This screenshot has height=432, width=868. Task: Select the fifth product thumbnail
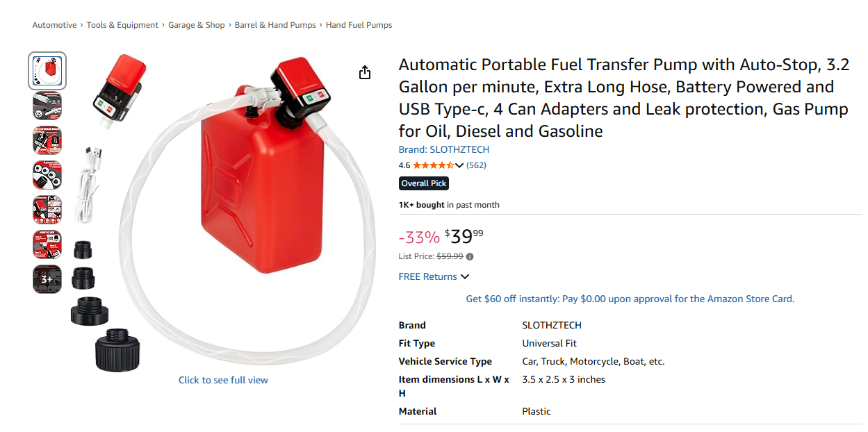point(47,210)
